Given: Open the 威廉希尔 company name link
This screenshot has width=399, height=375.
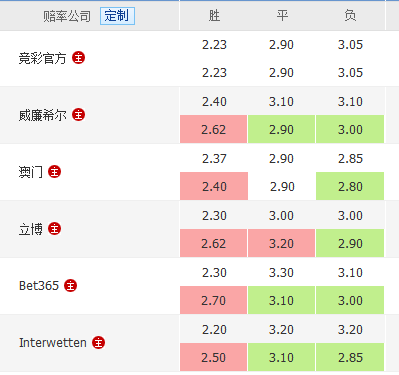Looking at the screenshot, I should point(42,115).
